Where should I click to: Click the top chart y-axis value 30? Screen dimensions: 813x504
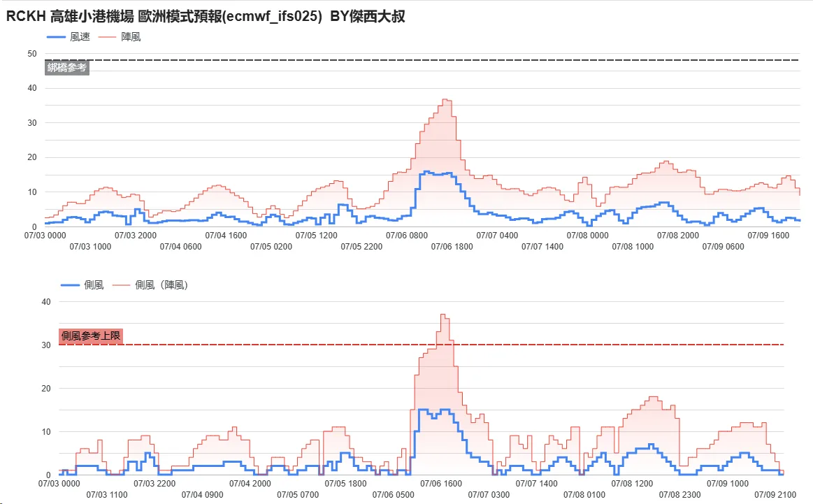pyautogui.click(x=32, y=123)
